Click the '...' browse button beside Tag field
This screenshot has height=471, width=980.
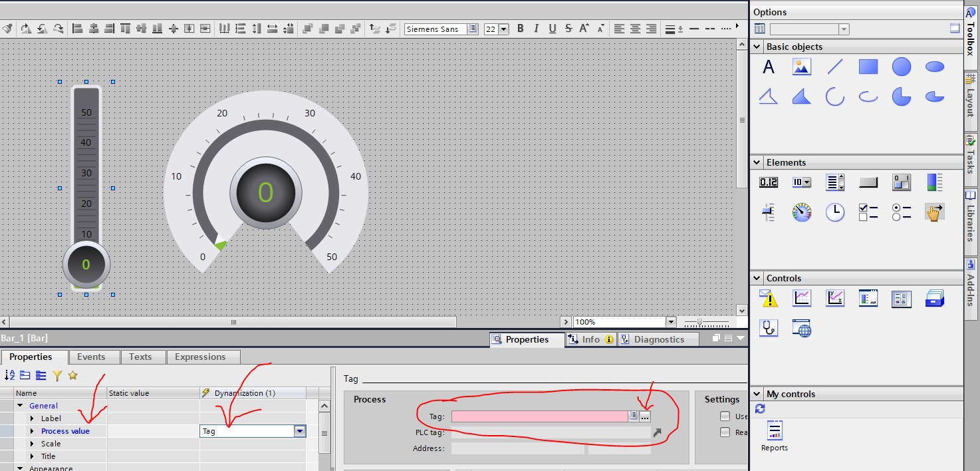pos(645,416)
